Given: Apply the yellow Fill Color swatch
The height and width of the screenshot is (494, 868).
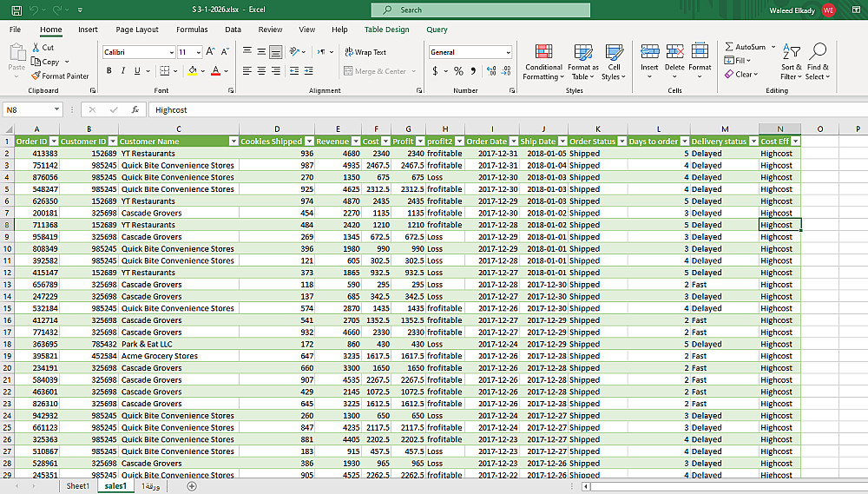Looking at the screenshot, I should (x=192, y=71).
